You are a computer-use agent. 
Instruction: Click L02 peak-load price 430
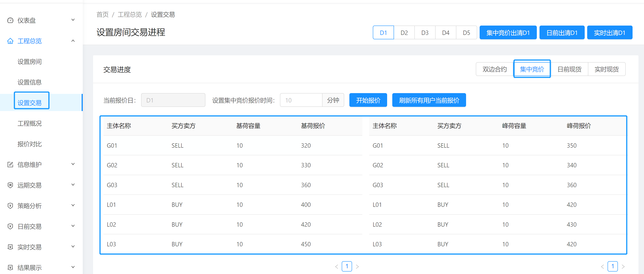tap(572, 224)
